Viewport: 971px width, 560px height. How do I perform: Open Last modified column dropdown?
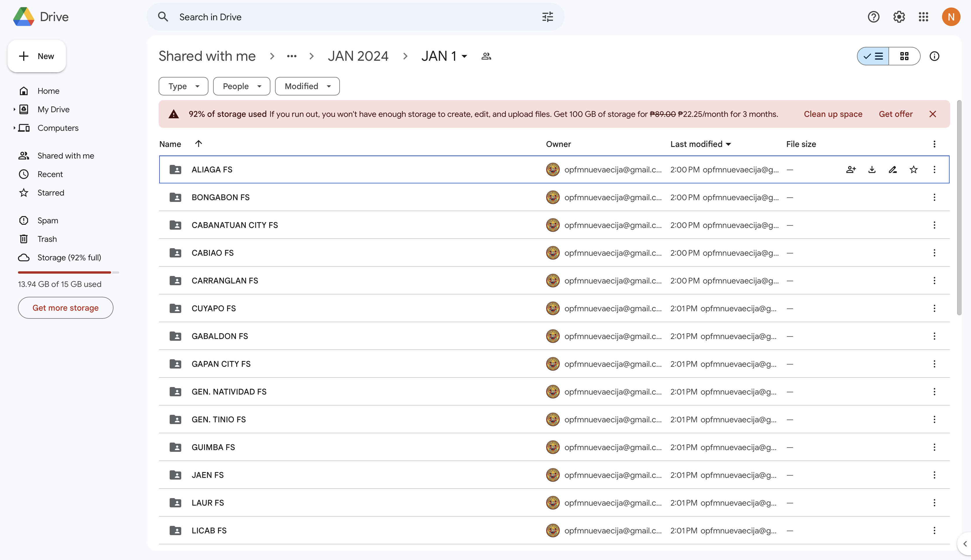(728, 144)
